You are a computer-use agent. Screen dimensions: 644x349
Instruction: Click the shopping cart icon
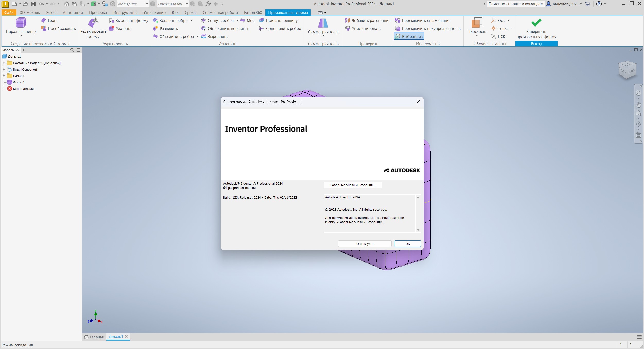tap(587, 4)
